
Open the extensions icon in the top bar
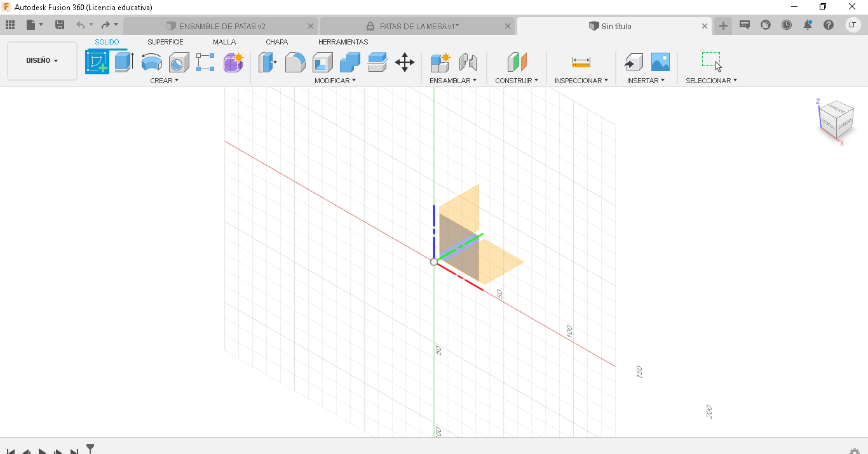click(x=766, y=25)
